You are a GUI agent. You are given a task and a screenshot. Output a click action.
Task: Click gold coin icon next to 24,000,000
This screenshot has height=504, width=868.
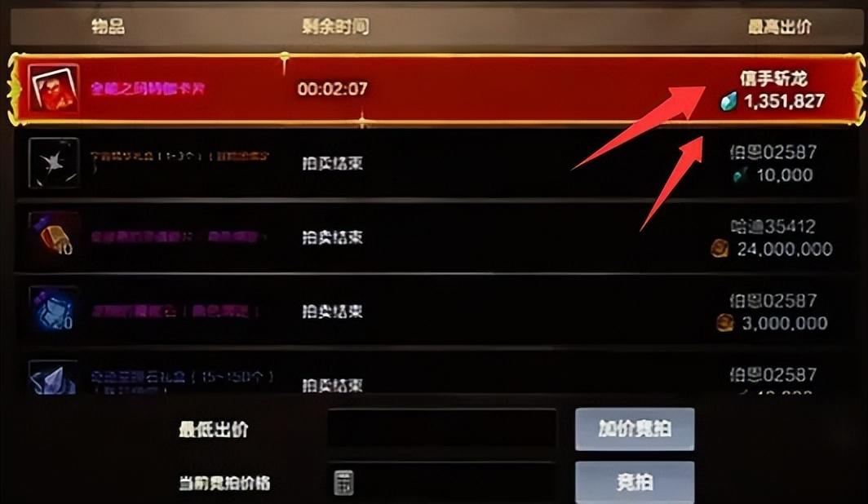[720, 249]
